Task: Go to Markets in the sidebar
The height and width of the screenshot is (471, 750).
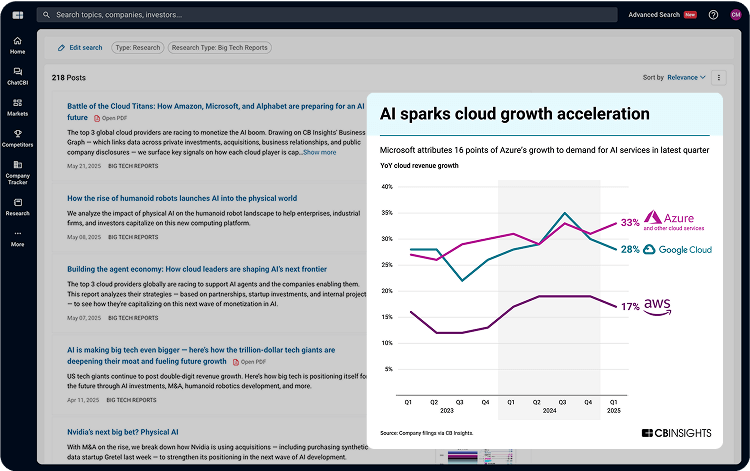Action: coord(17,106)
